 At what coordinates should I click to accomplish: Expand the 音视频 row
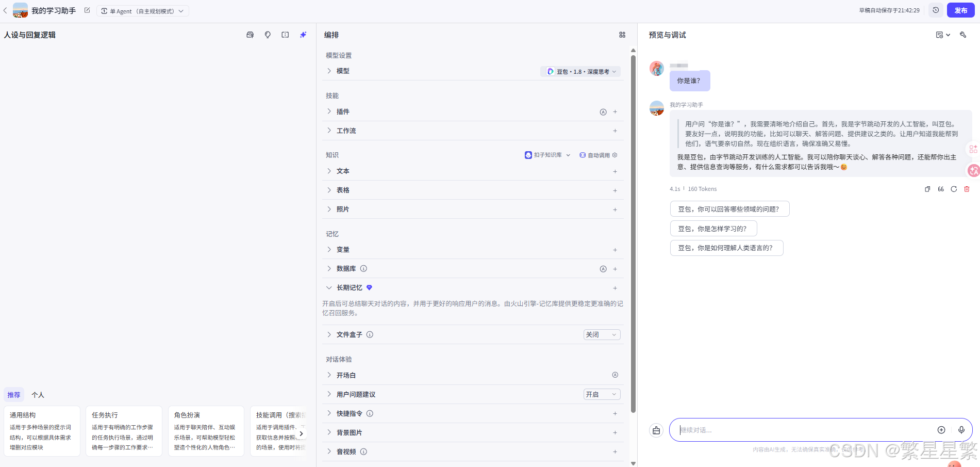tap(329, 452)
